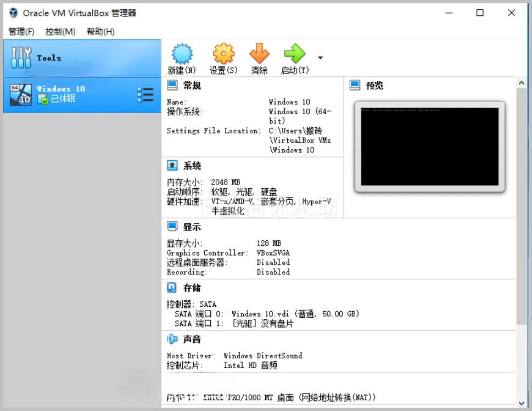Click the Preview (预览) monitor icon
Screen dimensions: 532x411
coord(355,85)
